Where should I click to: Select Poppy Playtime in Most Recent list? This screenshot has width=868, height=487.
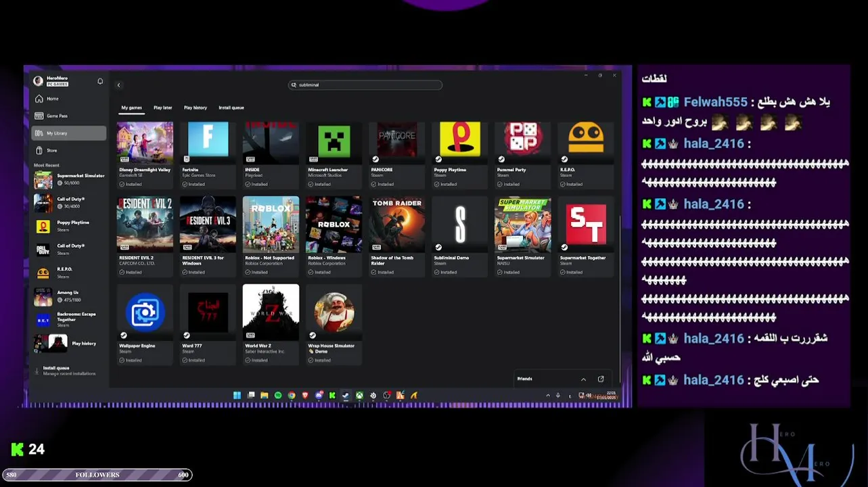tap(69, 226)
